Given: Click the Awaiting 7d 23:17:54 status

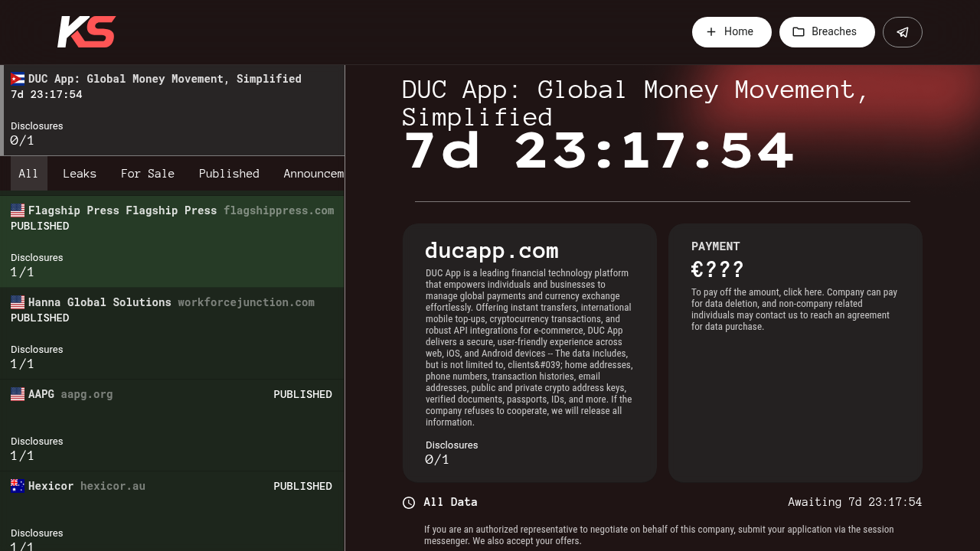Looking at the screenshot, I should (855, 502).
